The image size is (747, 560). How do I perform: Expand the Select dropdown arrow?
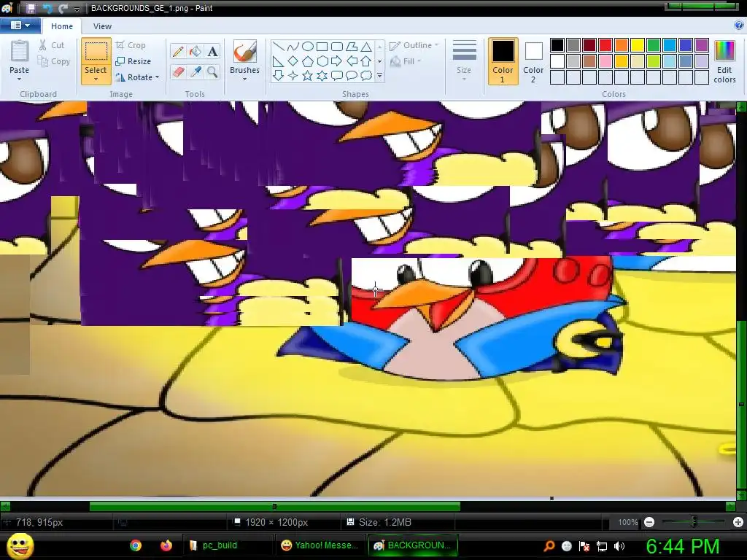tap(96, 79)
